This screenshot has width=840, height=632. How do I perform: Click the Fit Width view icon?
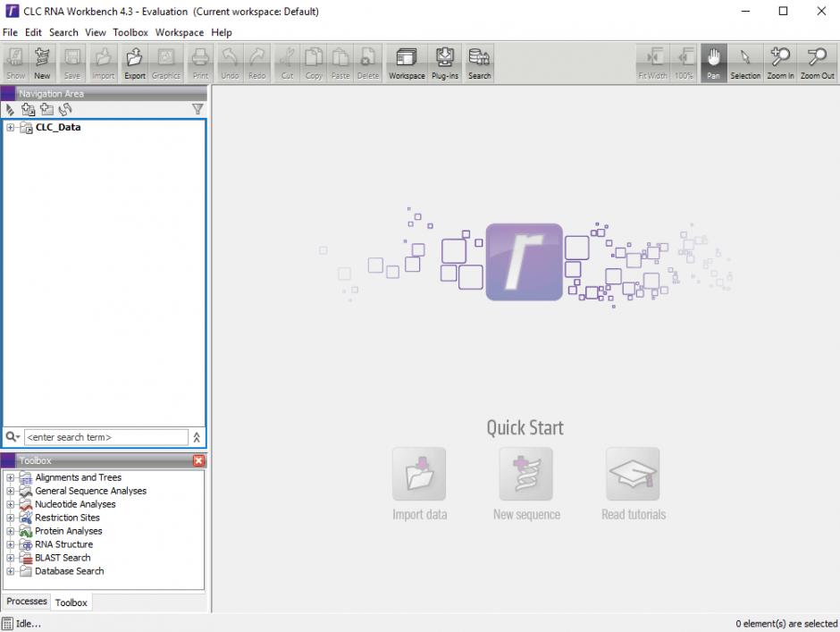(652, 63)
